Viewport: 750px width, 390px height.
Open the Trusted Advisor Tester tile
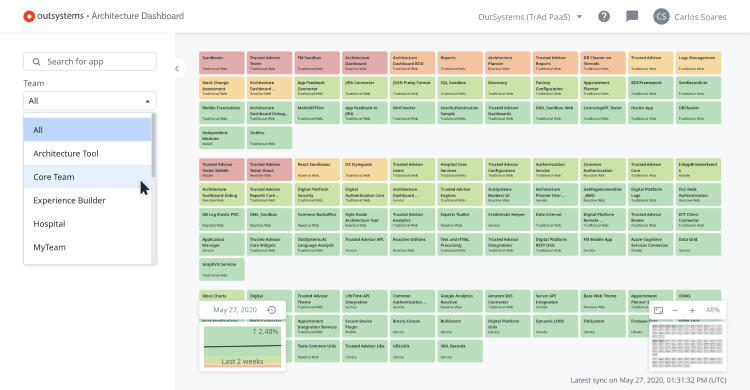[x=269, y=63]
